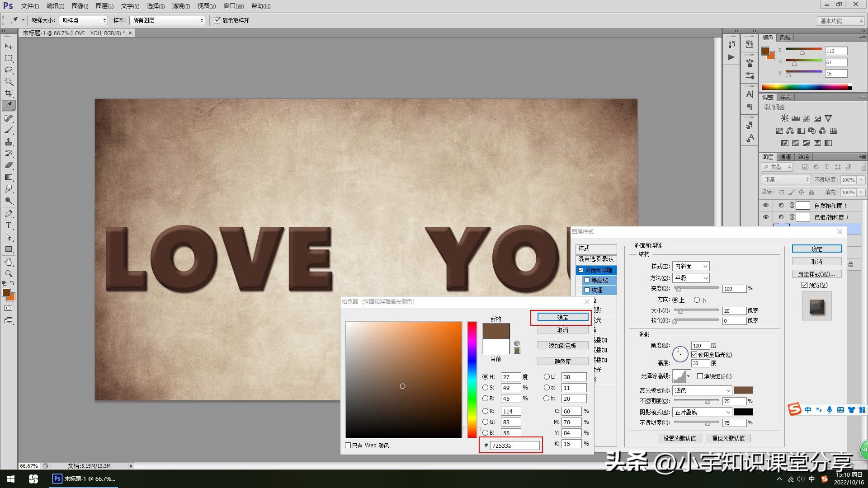This screenshot has height=488, width=868.
Task: Select the Horizontal Type tool
Action: click(9, 225)
